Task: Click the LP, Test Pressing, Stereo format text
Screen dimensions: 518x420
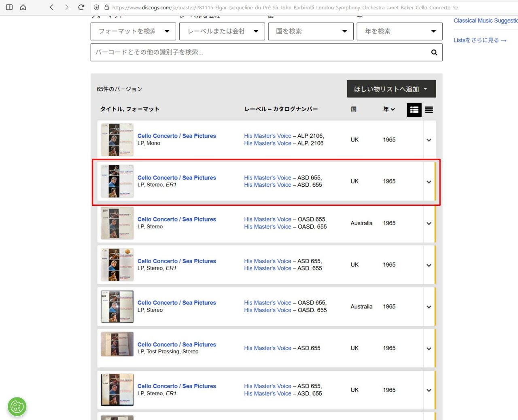Action: [x=168, y=352]
